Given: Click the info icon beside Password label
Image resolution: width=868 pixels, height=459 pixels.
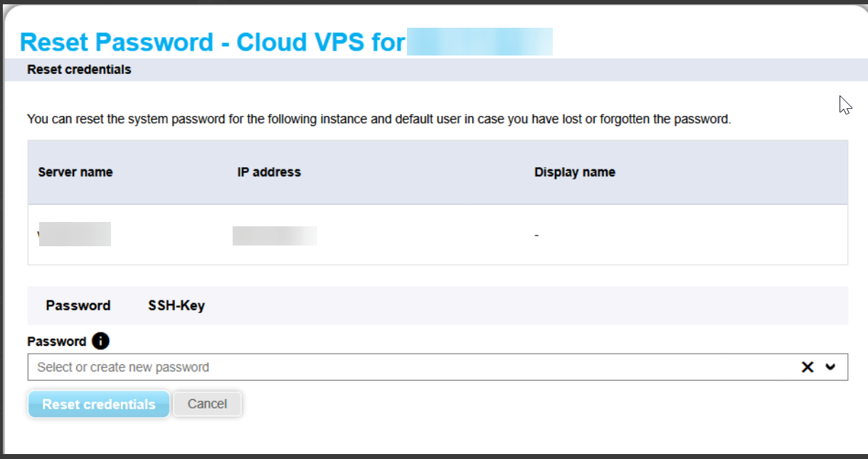Looking at the screenshot, I should tap(101, 342).
